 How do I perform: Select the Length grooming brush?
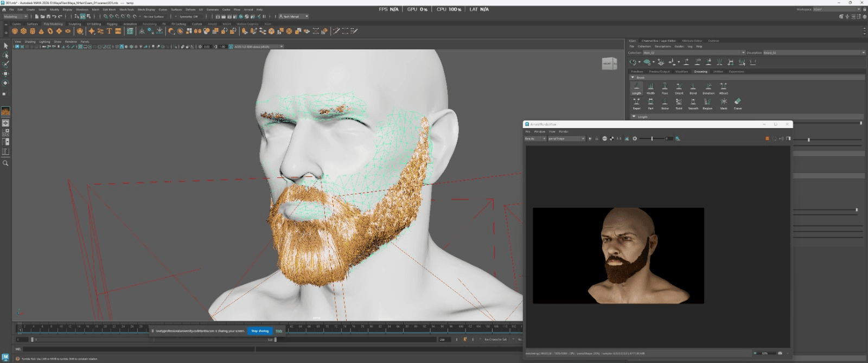tap(636, 87)
